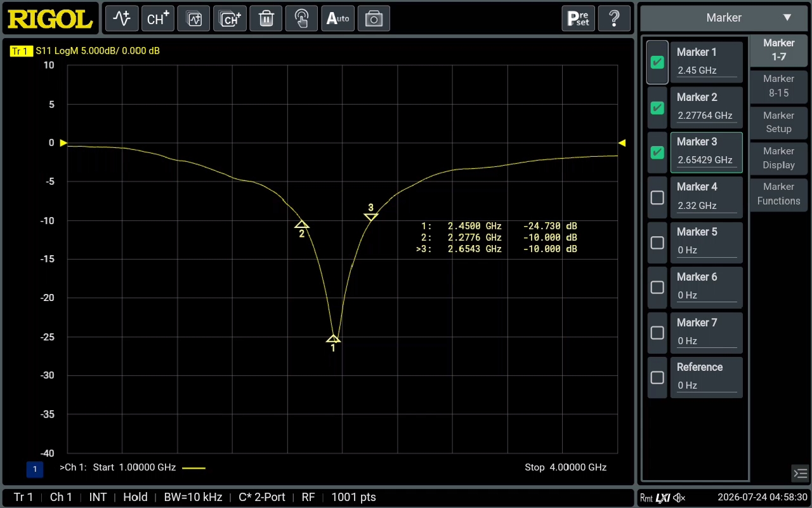Click the Preset button
This screenshot has height=508, width=812.
coord(578,18)
